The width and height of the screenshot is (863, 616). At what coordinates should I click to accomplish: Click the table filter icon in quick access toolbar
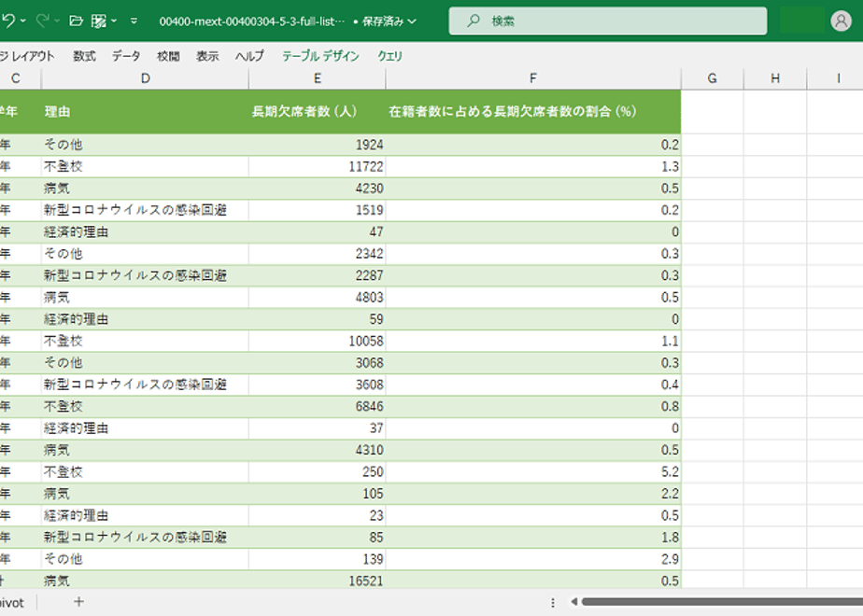click(x=98, y=21)
